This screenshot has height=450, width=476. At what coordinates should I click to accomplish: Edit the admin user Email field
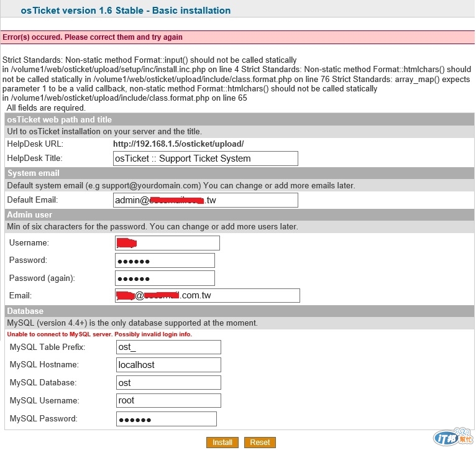click(208, 295)
